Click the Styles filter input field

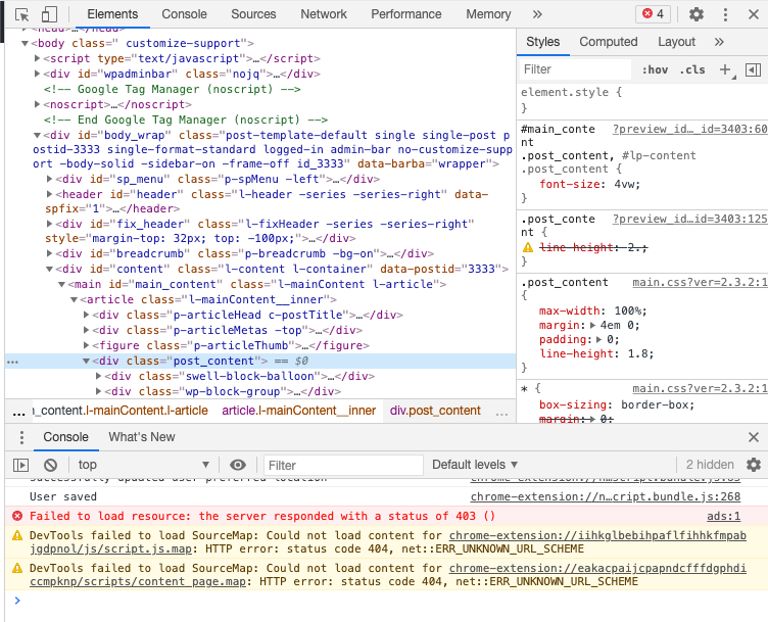(575, 70)
